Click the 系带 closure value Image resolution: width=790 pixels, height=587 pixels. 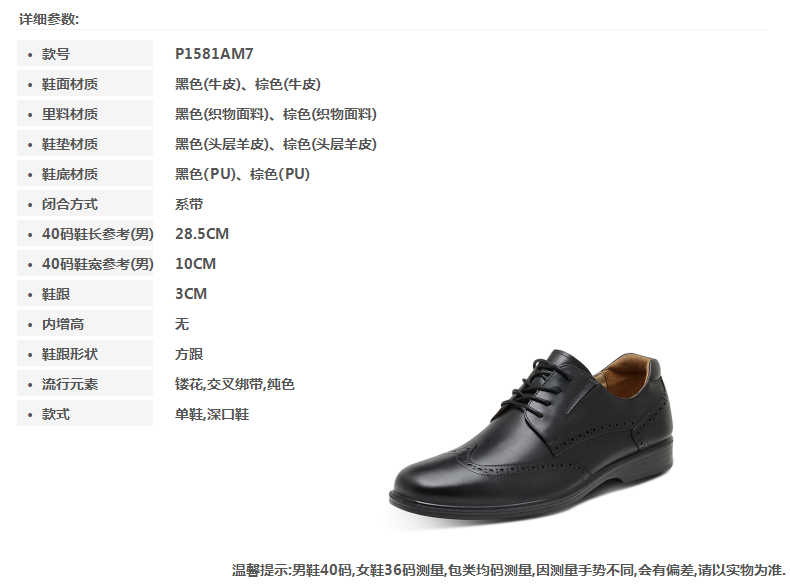[189, 204]
